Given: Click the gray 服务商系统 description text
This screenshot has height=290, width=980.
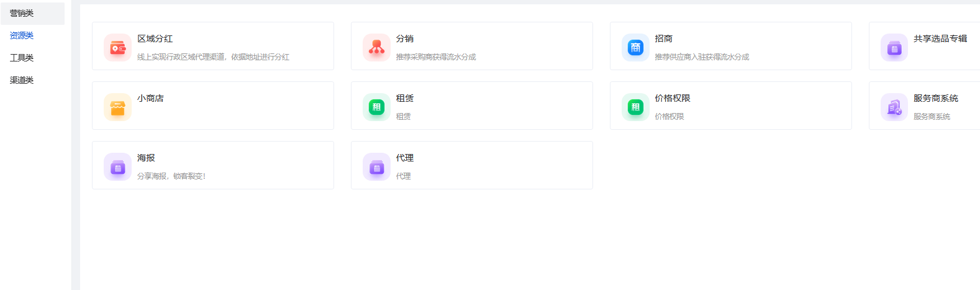Looking at the screenshot, I should coord(932,117).
